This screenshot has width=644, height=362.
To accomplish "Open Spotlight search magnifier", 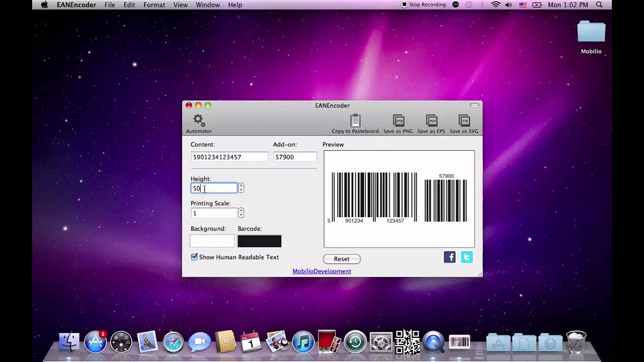I will [x=599, y=5].
